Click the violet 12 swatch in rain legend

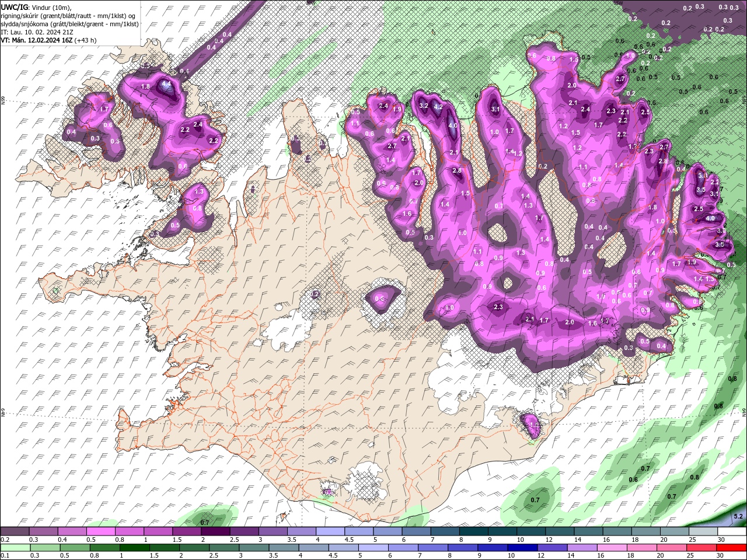click(x=552, y=548)
